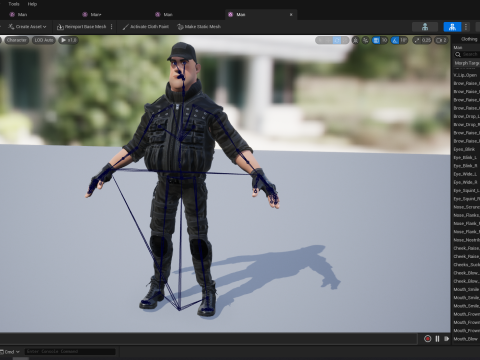Open rotation snap angle value 10°
This screenshot has width=480, height=360.
[404, 40]
